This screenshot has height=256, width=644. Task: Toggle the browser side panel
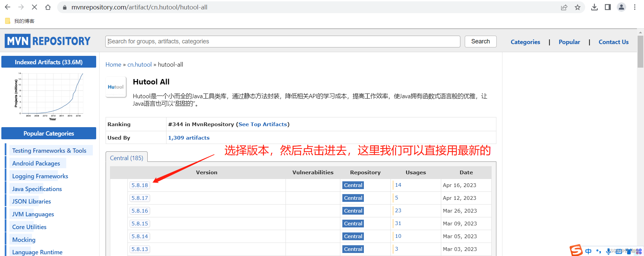click(x=608, y=7)
